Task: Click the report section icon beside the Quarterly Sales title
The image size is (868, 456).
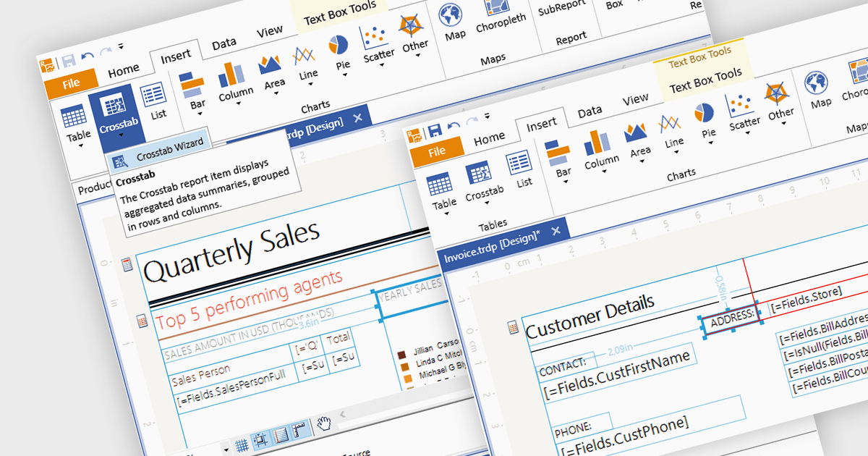Action: 127,265
